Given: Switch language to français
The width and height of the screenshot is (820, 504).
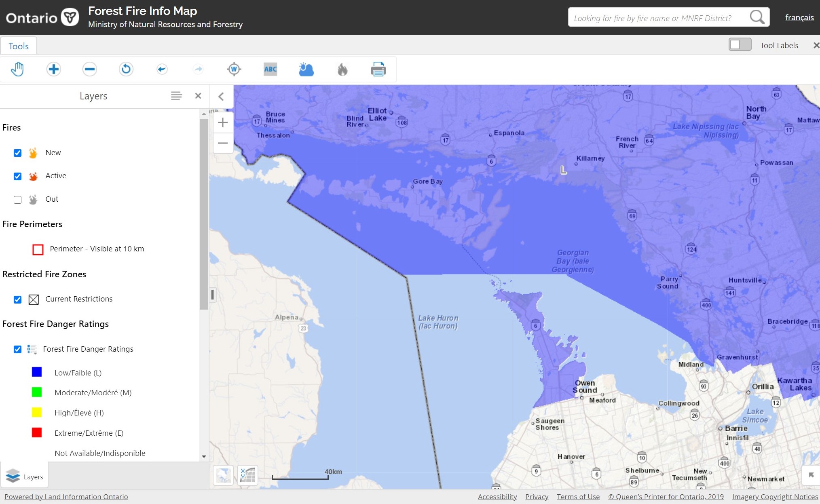Looking at the screenshot, I should pos(799,17).
